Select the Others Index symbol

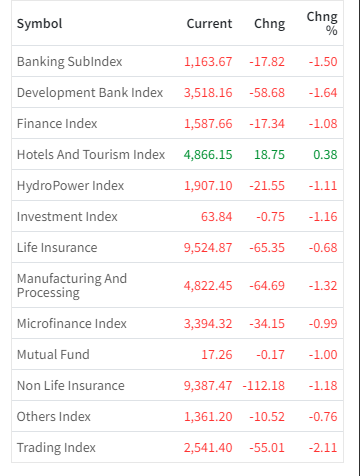point(54,417)
